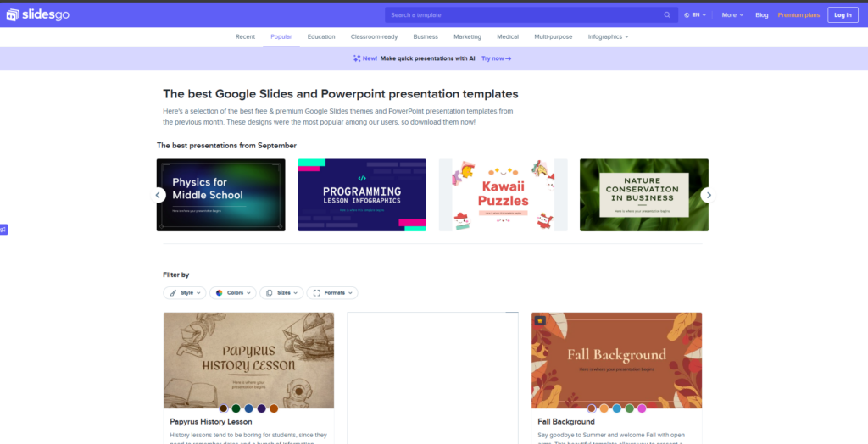Pick the dark green swatch on Papyrus History Lesson

pyautogui.click(x=236, y=408)
